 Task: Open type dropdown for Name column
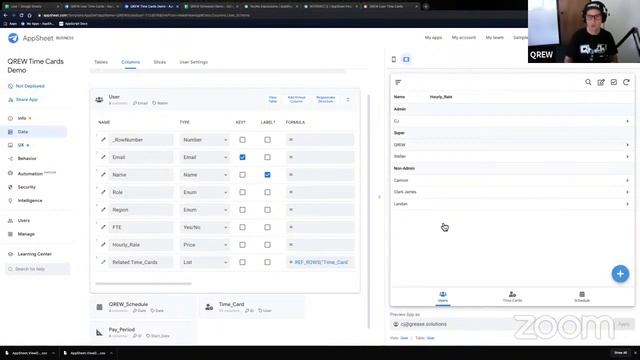[204, 175]
